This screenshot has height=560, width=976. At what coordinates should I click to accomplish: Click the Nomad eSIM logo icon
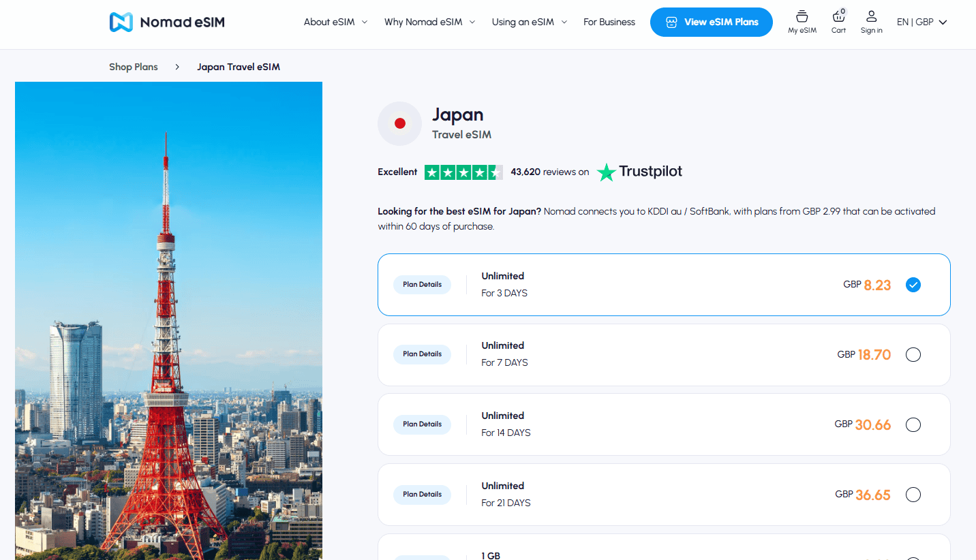coord(121,22)
